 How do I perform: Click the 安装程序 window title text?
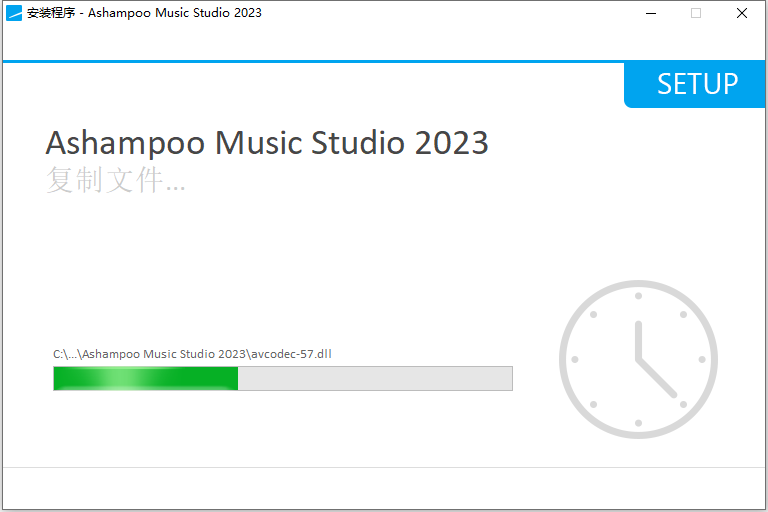tap(51, 13)
